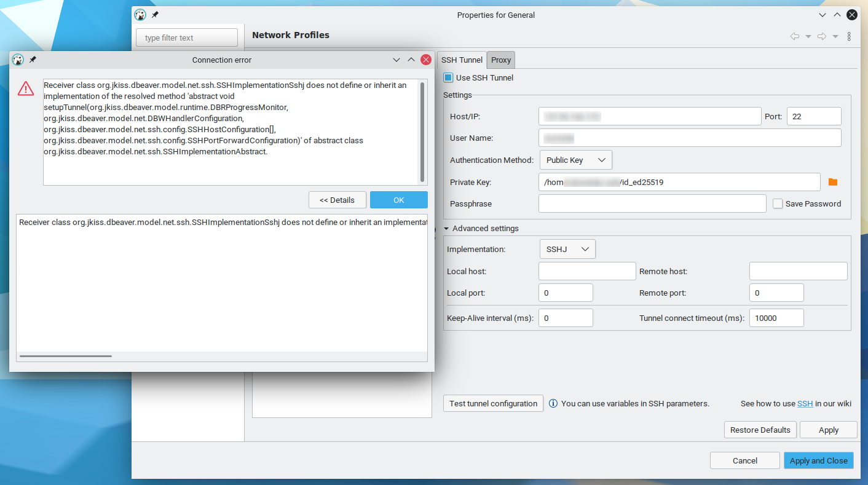The width and height of the screenshot is (868, 485).
Task: Open the SSH wiki link
Action: tap(805, 403)
